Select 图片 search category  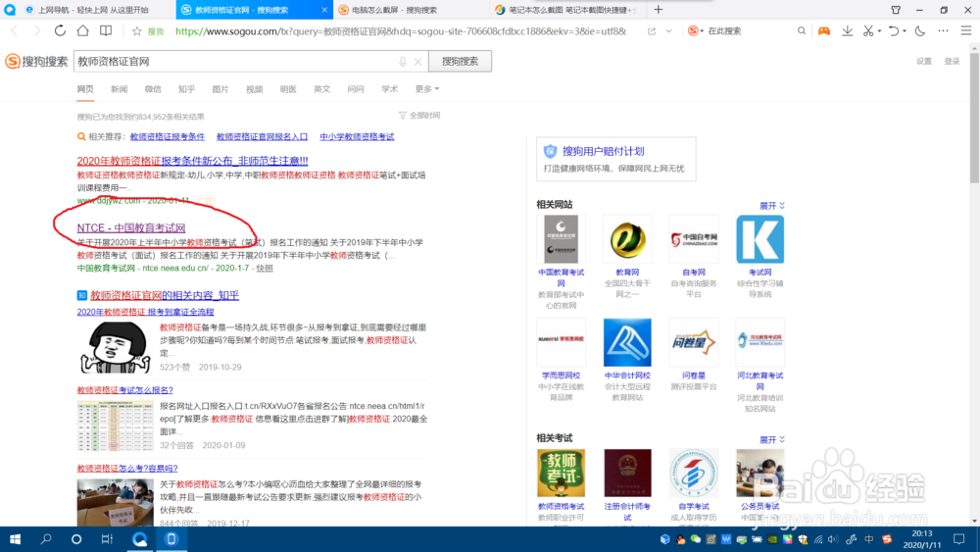[x=220, y=89]
